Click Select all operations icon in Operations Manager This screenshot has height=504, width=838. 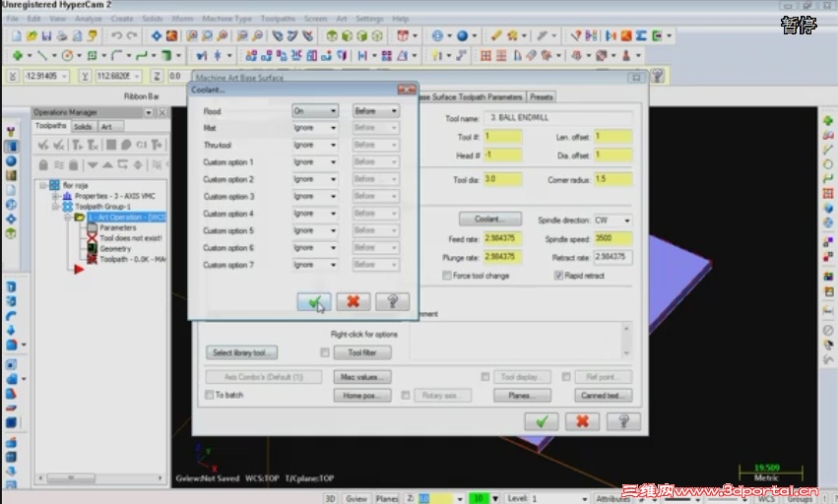[43, 145]
